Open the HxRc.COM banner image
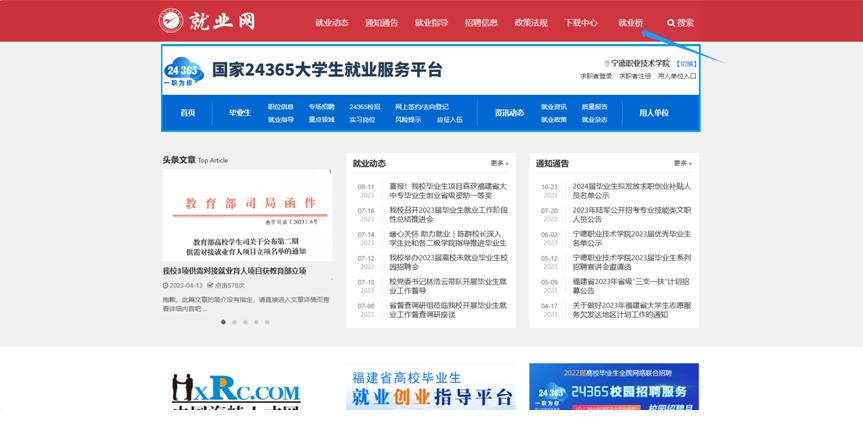This screenshot has width=863, height=433. point(236,391)
